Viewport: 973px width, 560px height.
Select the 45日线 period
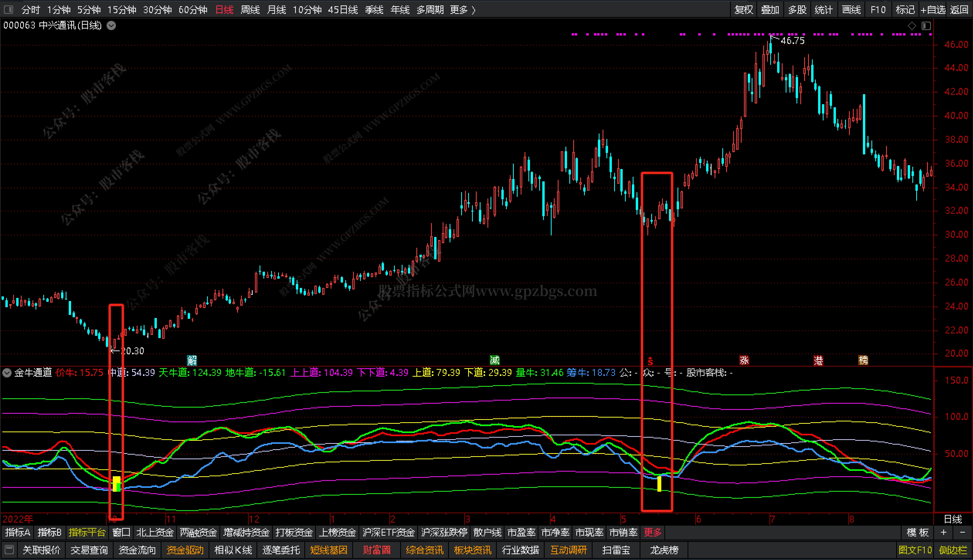click(x=343, y=10)
